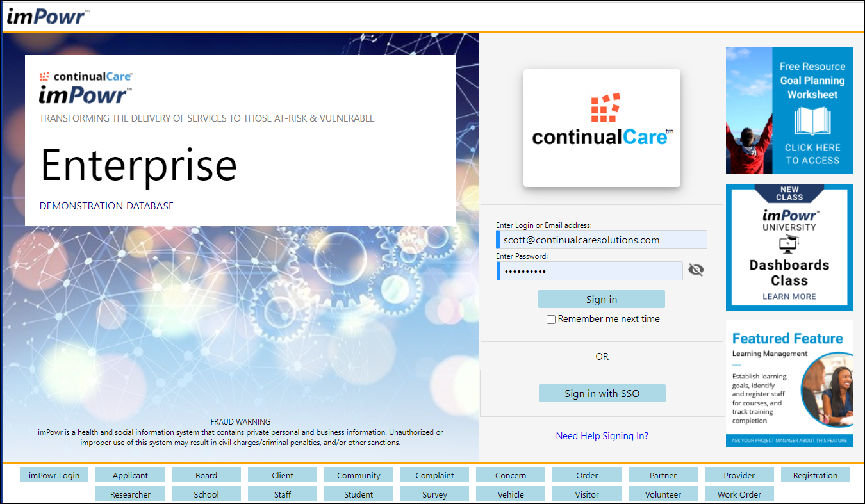Select the Vehicle portal tab
Image resolution: width=865 pixels, height=504 pixels.
point(511,494)
